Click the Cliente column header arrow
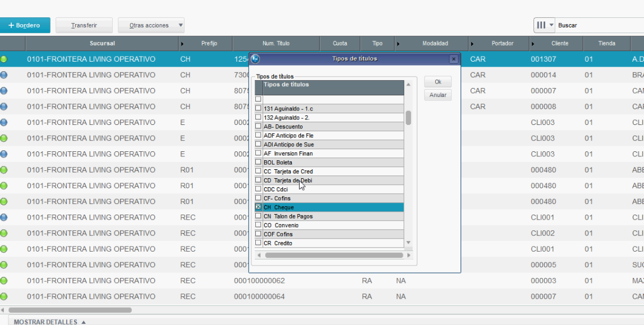The width and height of the screenshot is (644, 325). pyautogui.click(x=533, y=44)
